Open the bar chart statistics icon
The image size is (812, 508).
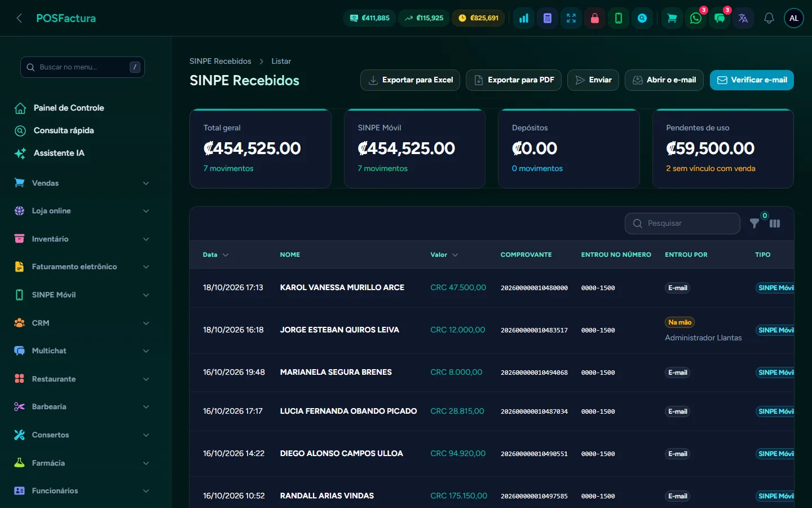coord(524,18)
